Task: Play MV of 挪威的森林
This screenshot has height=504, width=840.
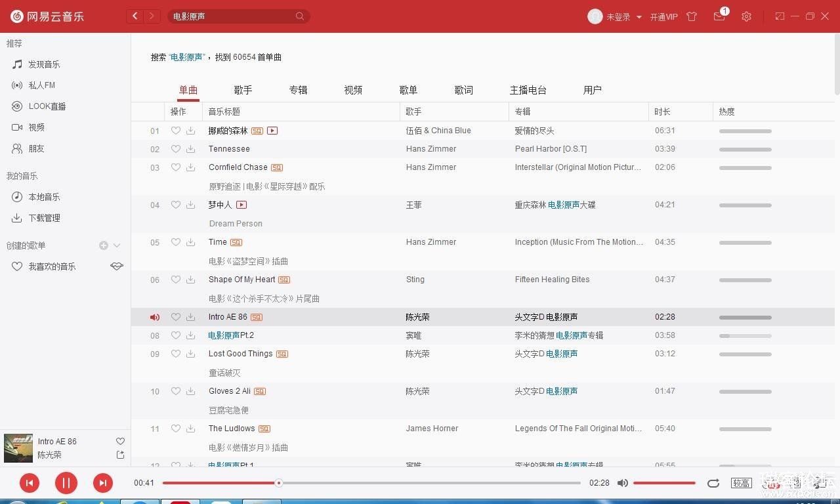Action: point(272,131)
